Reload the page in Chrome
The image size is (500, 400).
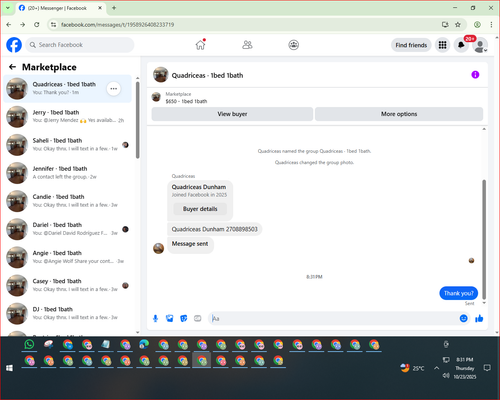(x=37, y=25)
